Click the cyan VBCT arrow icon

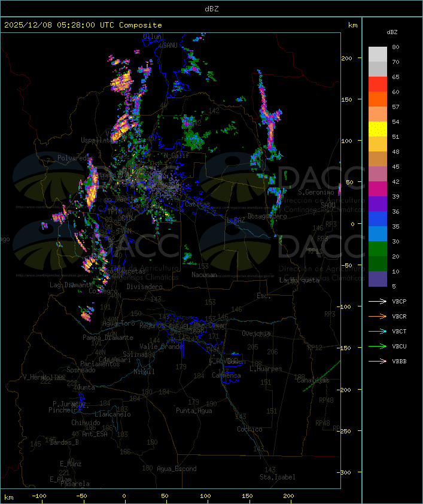click(x=378, y=331)
